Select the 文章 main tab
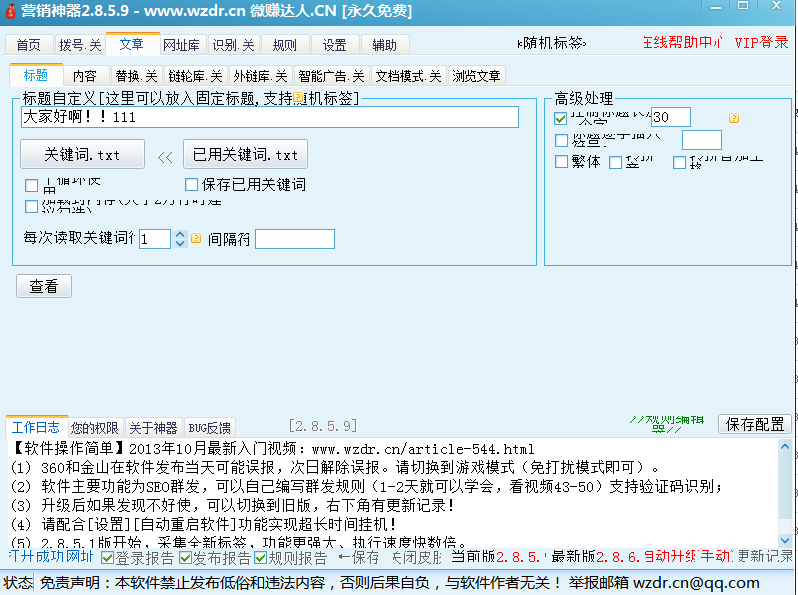This screenshot has width=798, height=595. pyautogui.click(x=132, y=44)
